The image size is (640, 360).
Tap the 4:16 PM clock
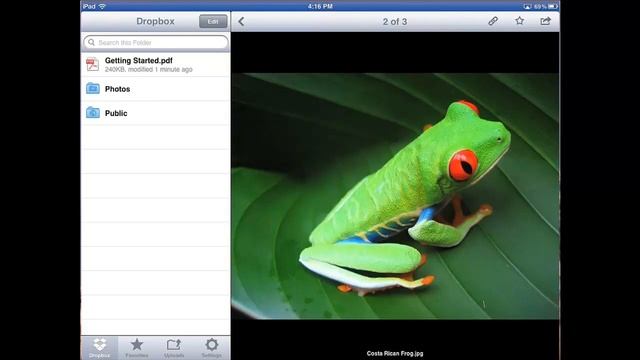[320, 6]
